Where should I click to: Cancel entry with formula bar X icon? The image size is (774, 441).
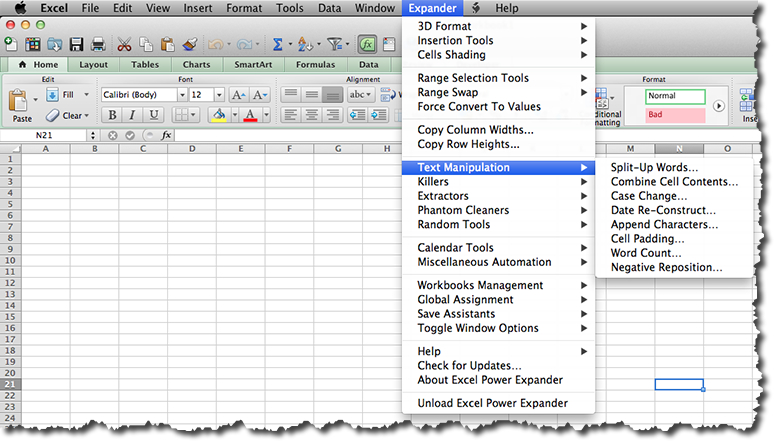pyautogui.click(x=113, y=135)
